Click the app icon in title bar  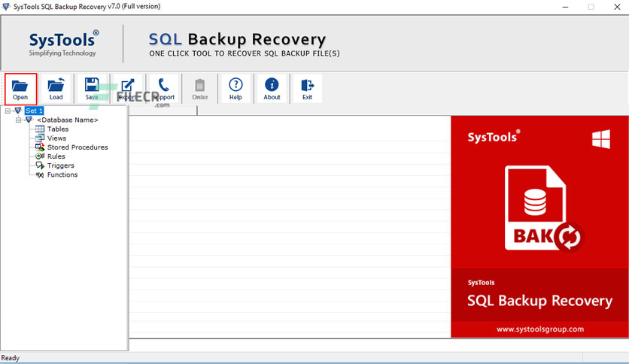(x=6, y=7)
